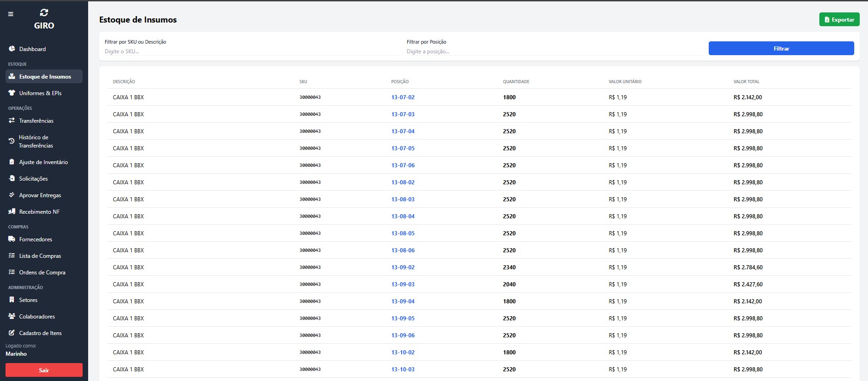Open position link 13-07-02
Viewport: 868px width, 381px height.
pos(403,97)
